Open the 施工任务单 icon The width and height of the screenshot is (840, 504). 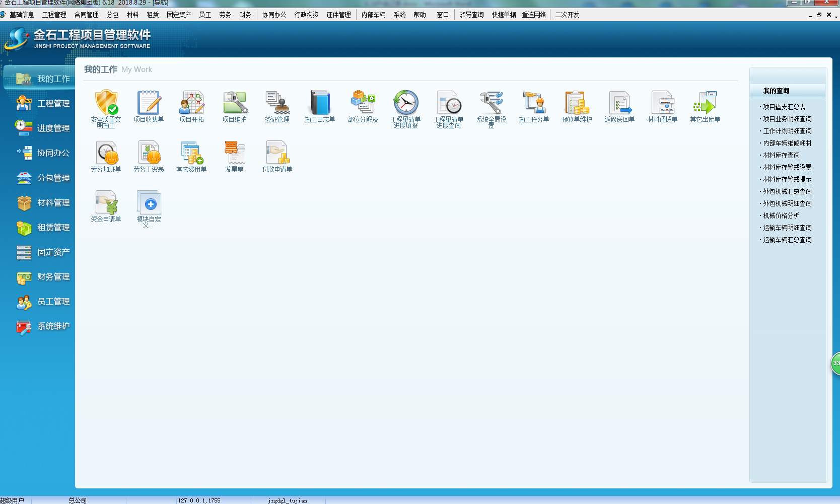point(534,103)
